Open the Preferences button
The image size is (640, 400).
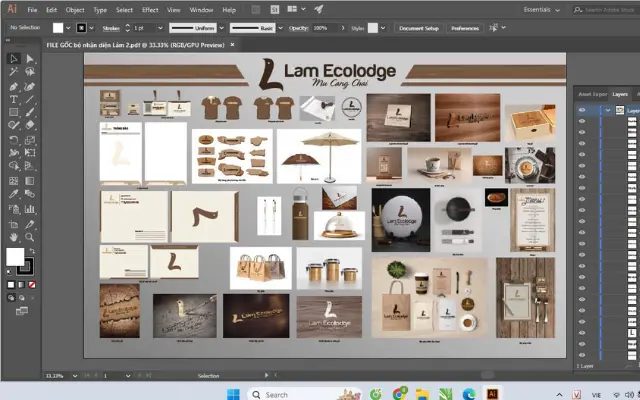click(x=465, y=28)
